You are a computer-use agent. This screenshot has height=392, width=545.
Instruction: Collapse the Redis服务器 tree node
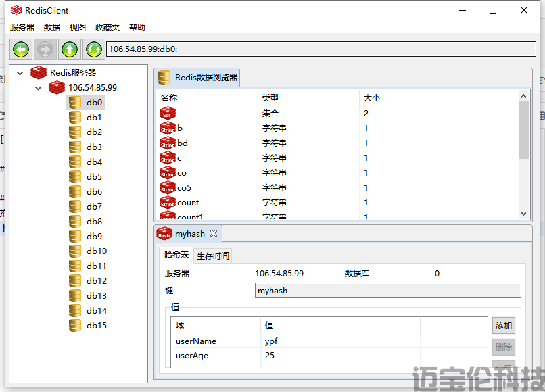point(20,73)
